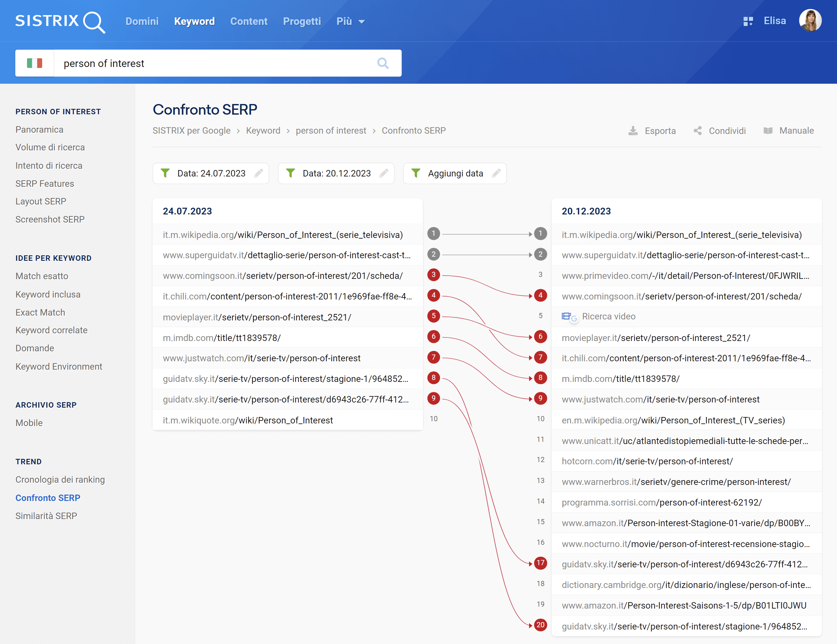Click red position marker 20 in the right column
The width and height of the screenshot is (837, 644).
(541, 625)
